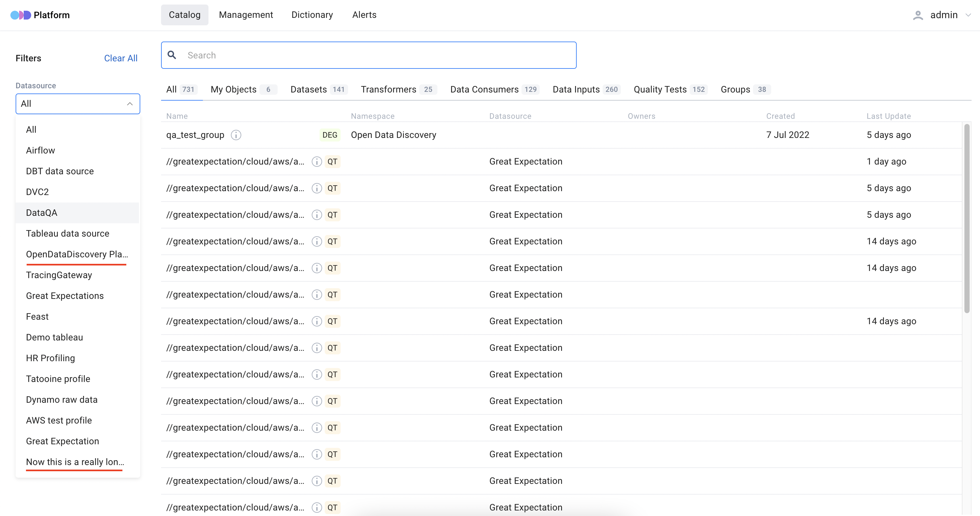Click info icon next to qa_test_group

point(236,135)
